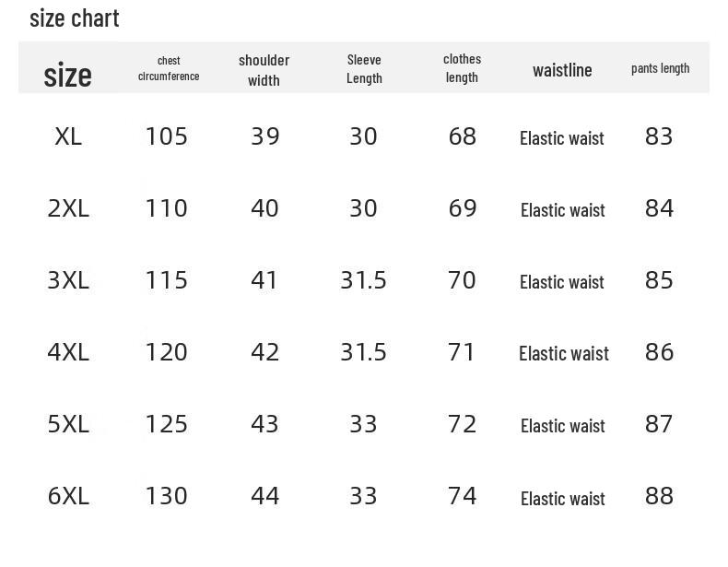The height and width of the screenshot is (567, 728).
Task: Select the 2XL size row label
Action: [x=68, y=208]
